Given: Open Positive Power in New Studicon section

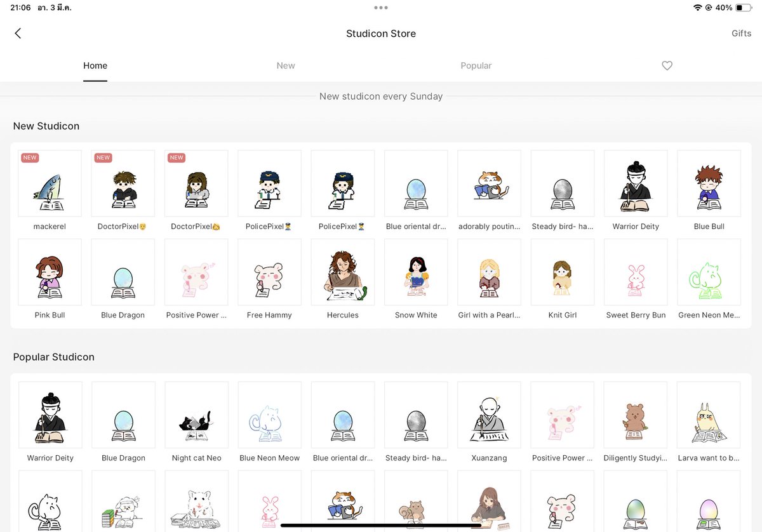Looking at the screenshot, I should [196, 272].
